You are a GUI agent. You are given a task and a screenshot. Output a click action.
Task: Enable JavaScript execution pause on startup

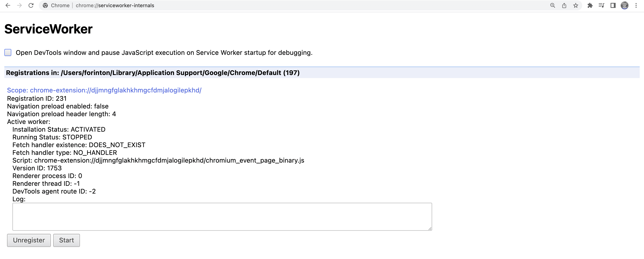pyautogui.click(x=8, y=52)
